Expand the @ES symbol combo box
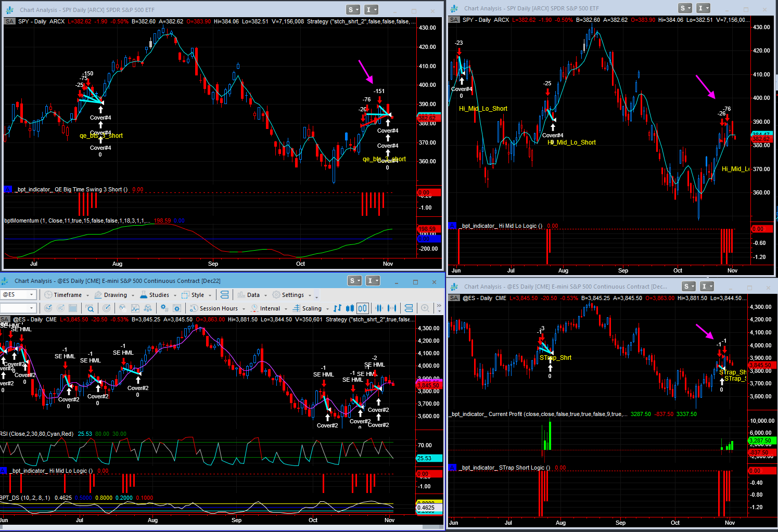This screenshot has height=532, width=778. click(x=31, y=295)
